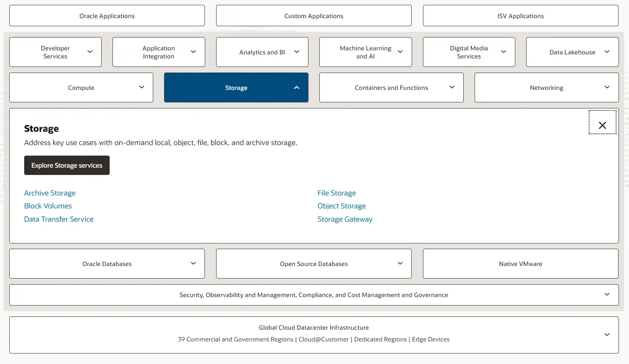The width and height of the screenshot is (629, 364).
Task: Expand Global Cloud Datacenter Infrastructure chevron
Action: point(607,335)
